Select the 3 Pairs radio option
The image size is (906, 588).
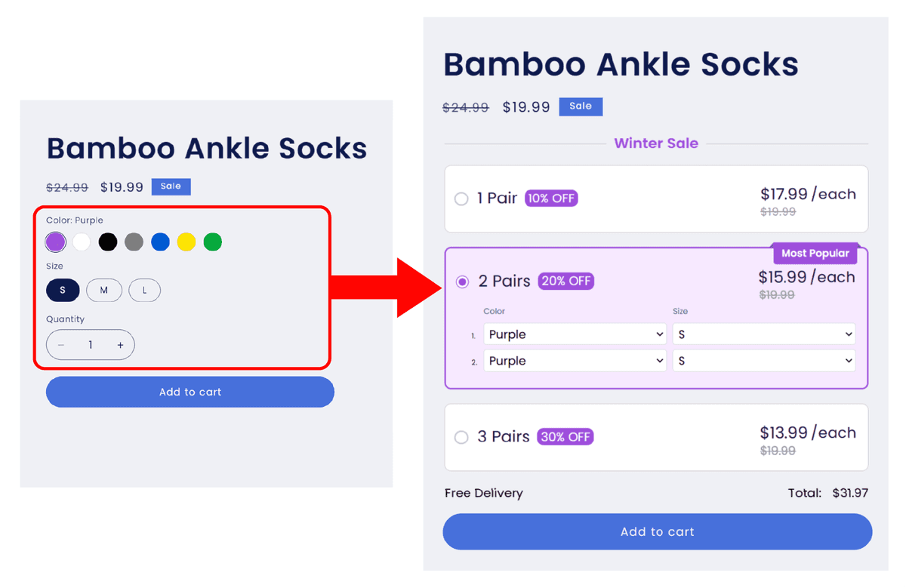click(x=461, y=438)
